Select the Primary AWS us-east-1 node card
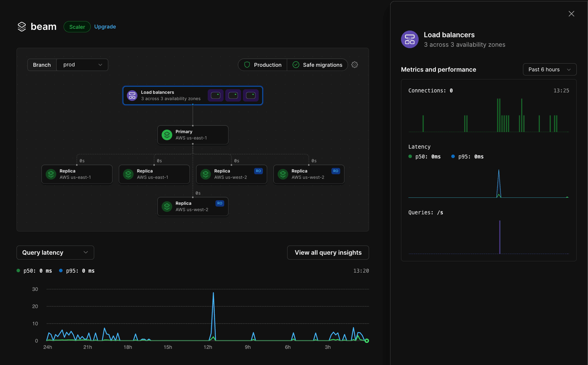Viewport: 588px width, 365px height. [x=193, y=135]
